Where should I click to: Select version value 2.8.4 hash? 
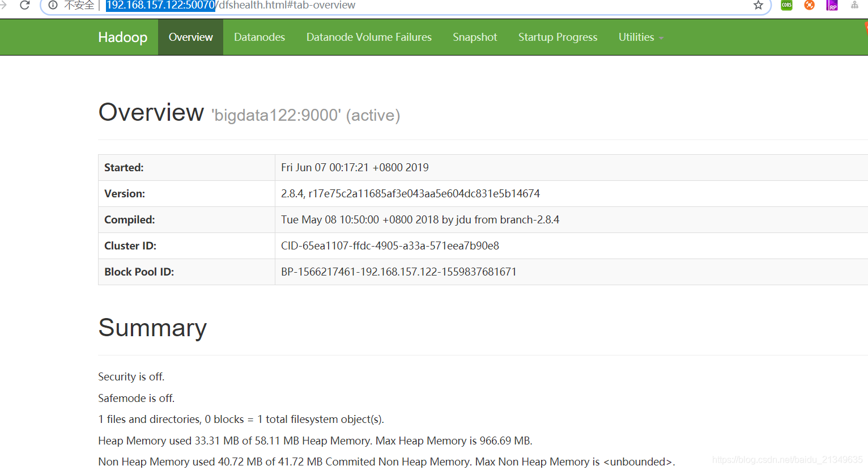[410, 194]
